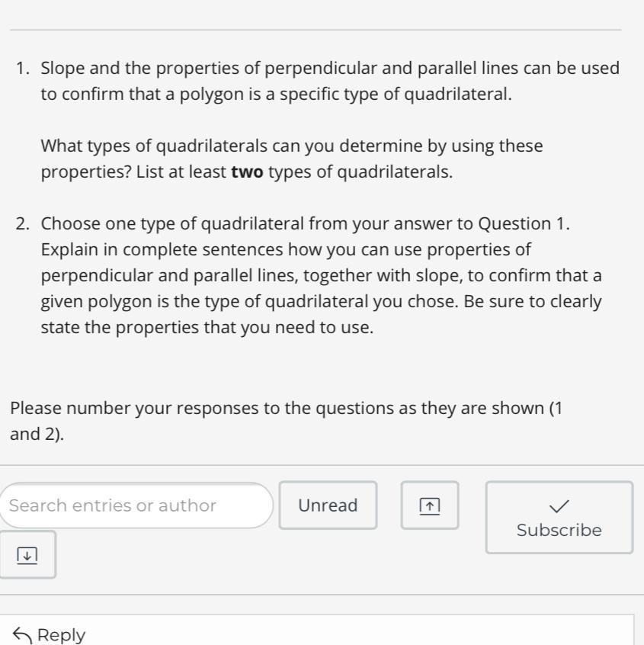Click the curved reply arrow icon
The height and width of the screenshot is (645, 644).
click(21, 634)
